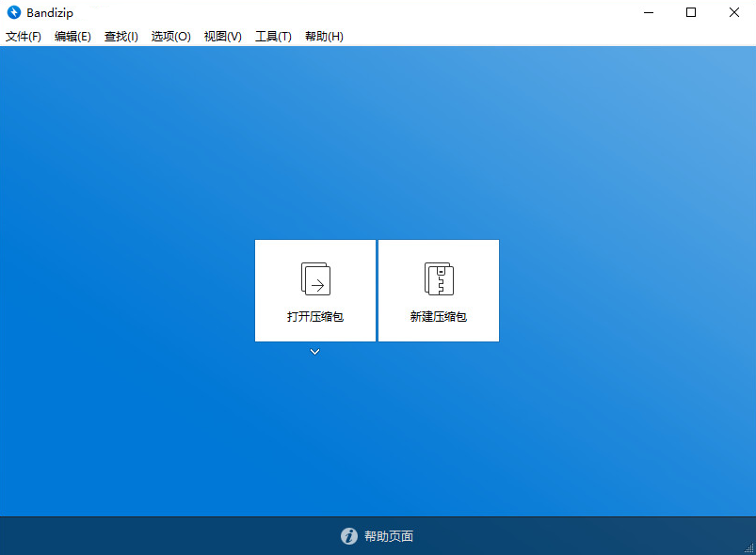Click the 打开压缩包 label text
Image resolution: width=756 pixels, height=555 pixels.
pyautogui.click(x=315, y=316)
